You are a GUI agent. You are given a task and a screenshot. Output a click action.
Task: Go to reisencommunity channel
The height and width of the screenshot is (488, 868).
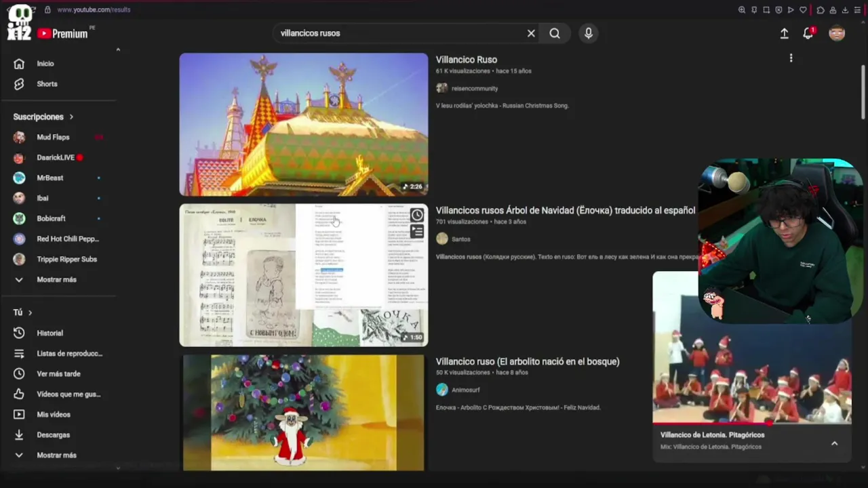(475, 89)
